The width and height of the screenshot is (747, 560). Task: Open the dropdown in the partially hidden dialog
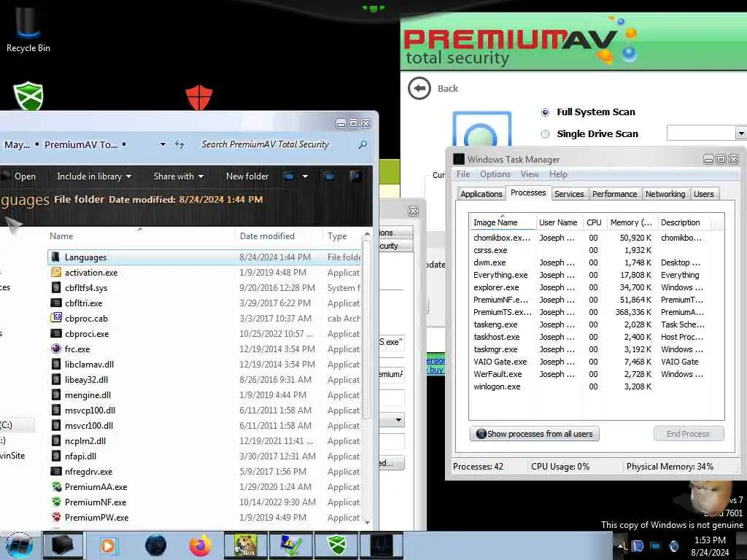pyautogui.click(x=398, y=420)
